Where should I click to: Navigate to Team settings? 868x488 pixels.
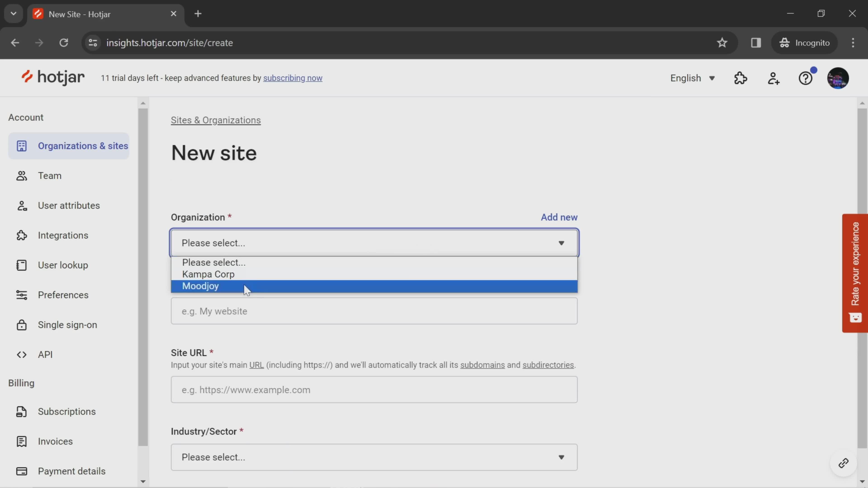coord(50,175)
